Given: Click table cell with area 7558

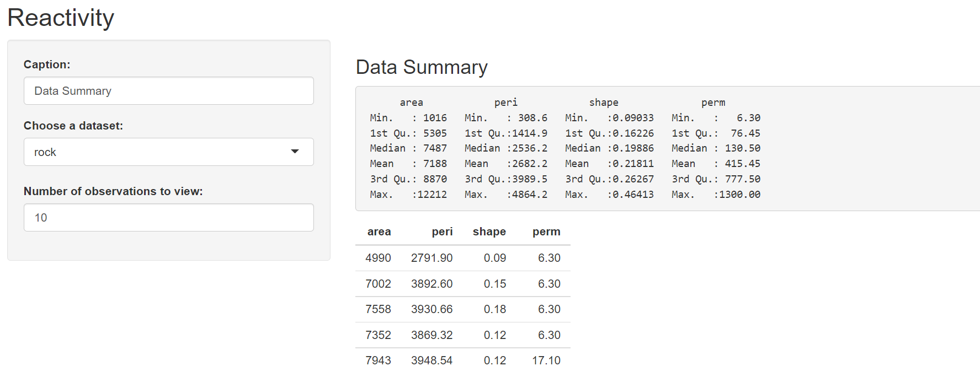Looking at the screenshot, I should [378, 309].
